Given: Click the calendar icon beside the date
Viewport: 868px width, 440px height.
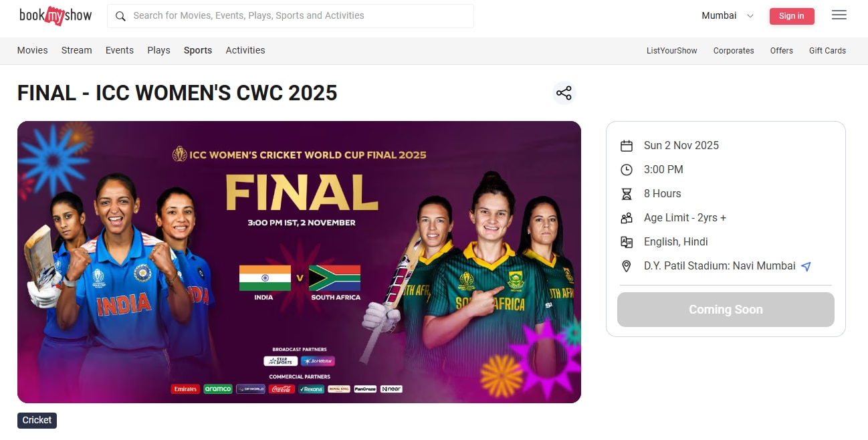Looking at the screenshot, I should 627,146.
